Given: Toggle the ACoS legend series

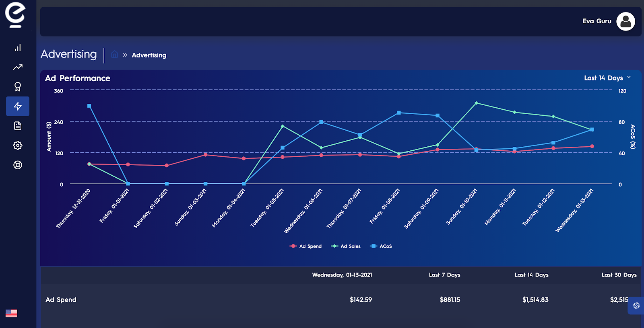Looking at the screenshot, I should [381, 246].
